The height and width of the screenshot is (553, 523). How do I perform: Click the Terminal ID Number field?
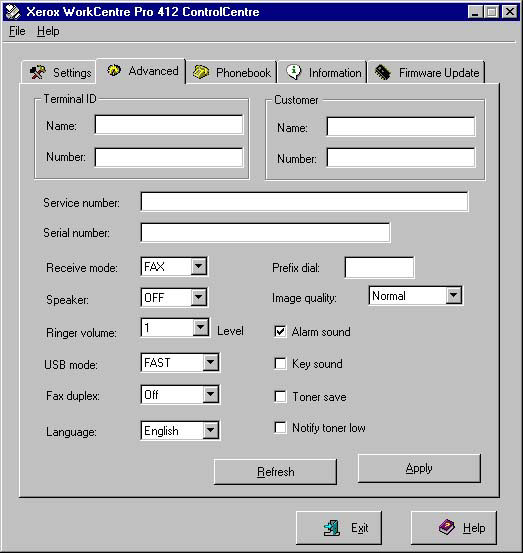169,157
